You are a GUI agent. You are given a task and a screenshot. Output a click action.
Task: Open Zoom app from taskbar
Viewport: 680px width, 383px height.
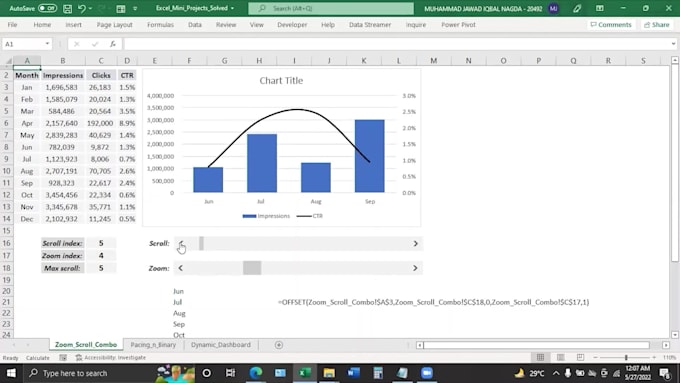(x=427, y=373)
